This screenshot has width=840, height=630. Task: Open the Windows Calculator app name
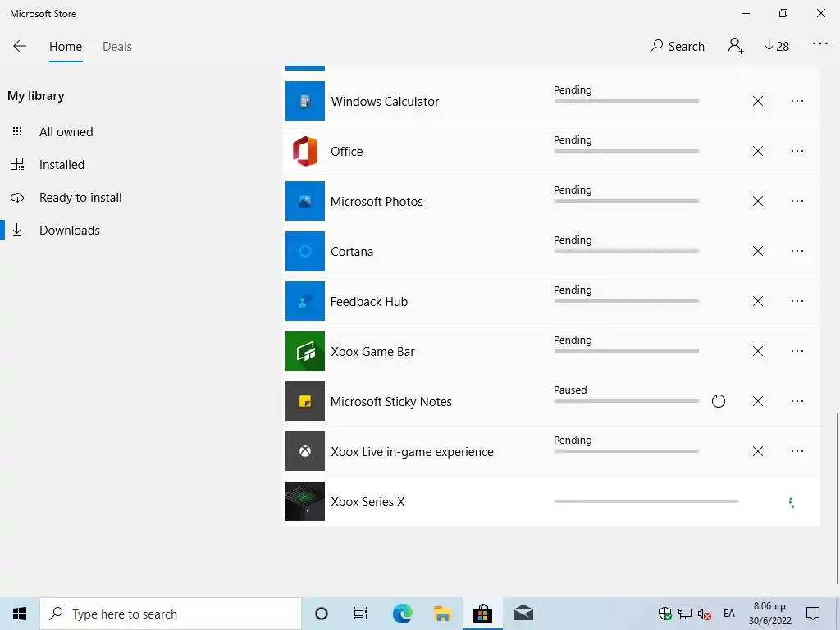(x=385, y=101)
